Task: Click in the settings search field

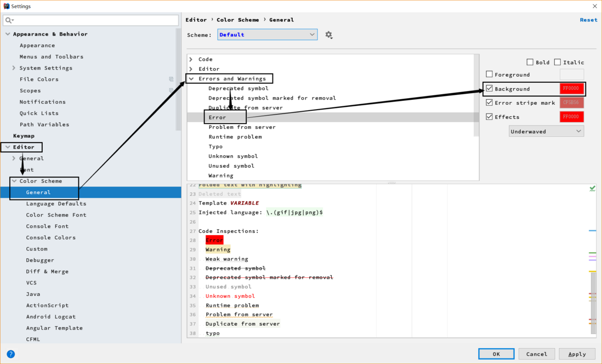Action: click(90, 20)
